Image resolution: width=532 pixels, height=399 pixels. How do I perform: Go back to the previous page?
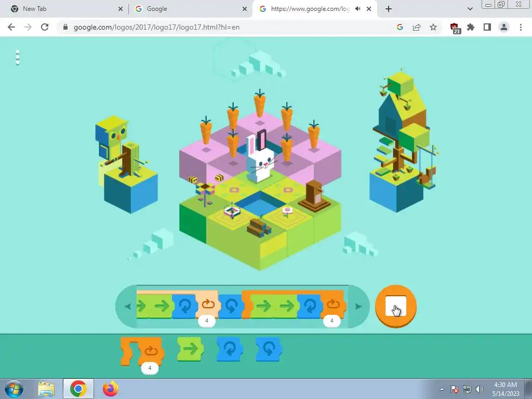(x=11, y=27)
